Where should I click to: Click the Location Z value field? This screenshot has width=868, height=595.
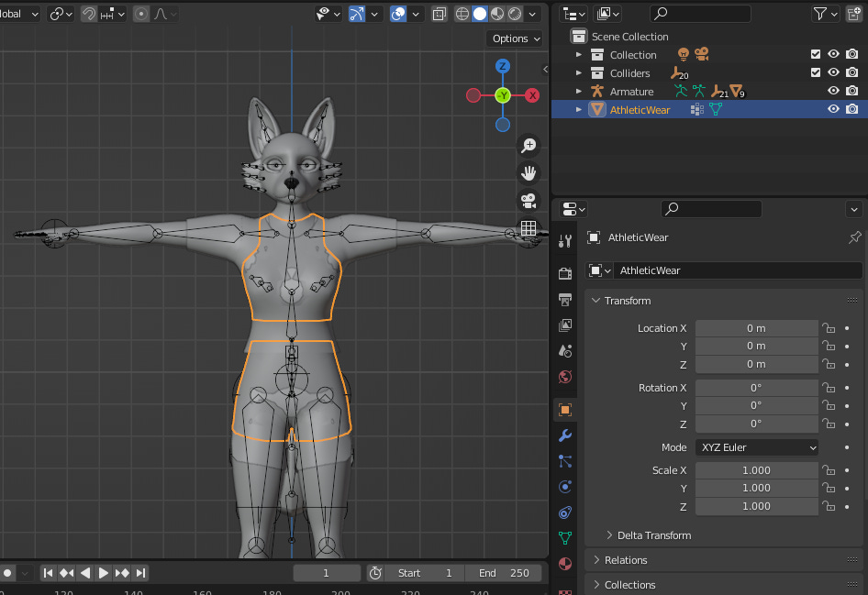[757, 364]
